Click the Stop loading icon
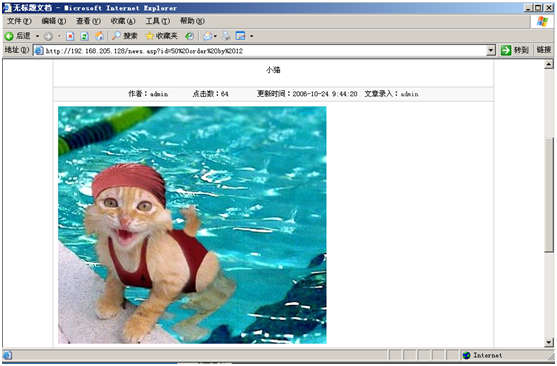The image size is (557, 366). 70,36
